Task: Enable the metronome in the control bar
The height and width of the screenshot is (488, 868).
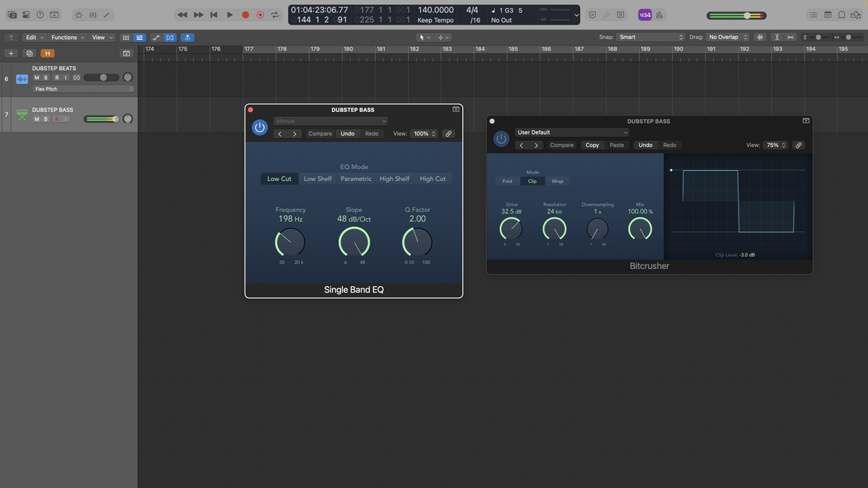Action: [659, 14]
